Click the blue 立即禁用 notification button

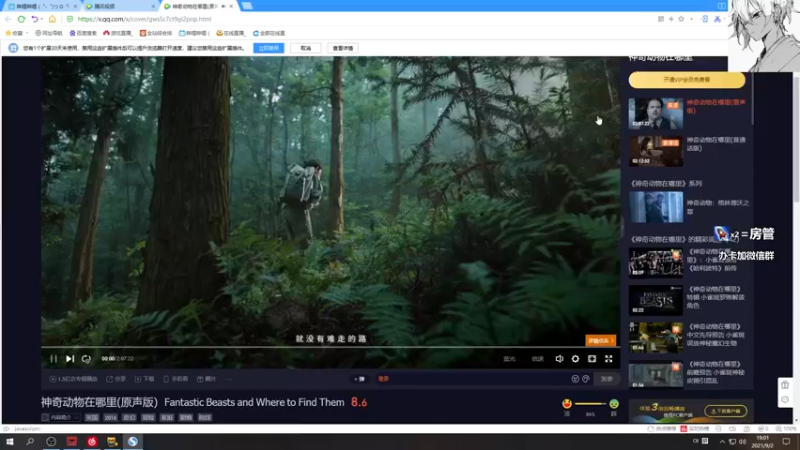pyautogui.click(x=269, y=48)
